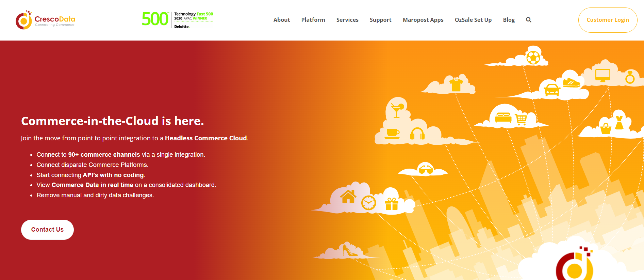
Task: Click the heading "Commerce-in-the-Cloud is here."
Action: click(113, 121)
